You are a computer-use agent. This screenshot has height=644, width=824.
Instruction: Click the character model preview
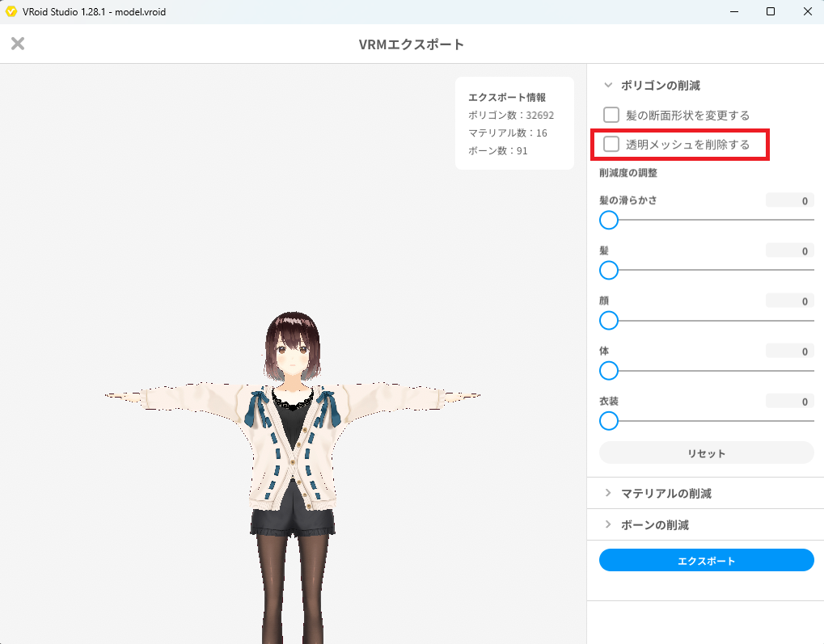tap(294, 404)
